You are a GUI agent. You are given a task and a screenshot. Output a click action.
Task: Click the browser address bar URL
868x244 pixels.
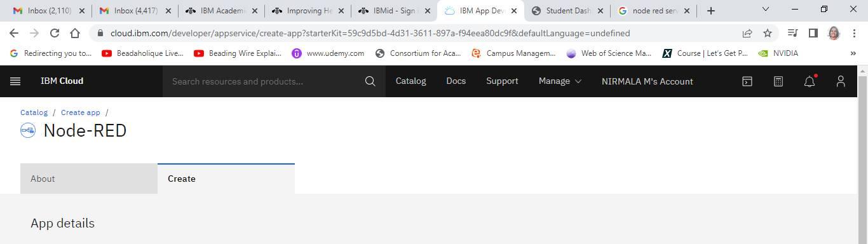click(370, 33)
